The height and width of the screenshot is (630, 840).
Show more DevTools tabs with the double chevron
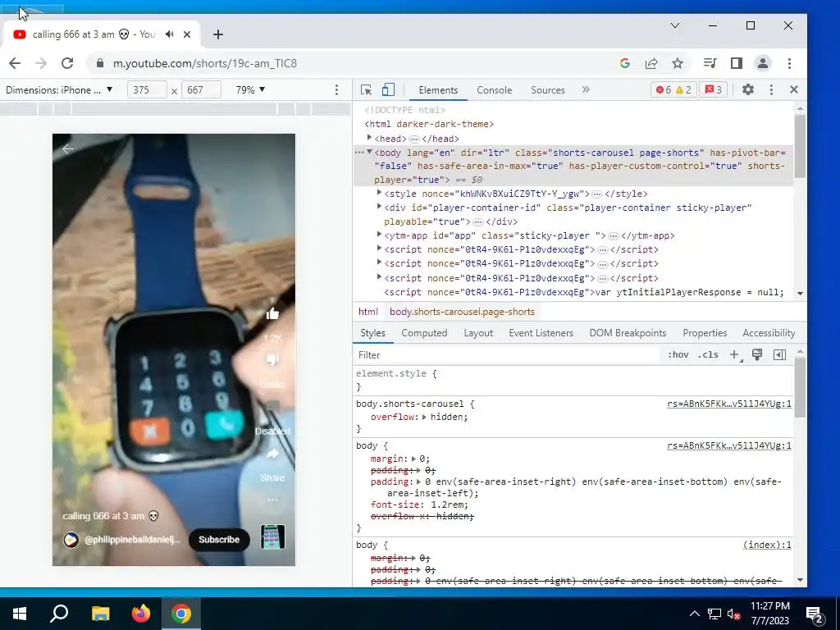(586, 89)
